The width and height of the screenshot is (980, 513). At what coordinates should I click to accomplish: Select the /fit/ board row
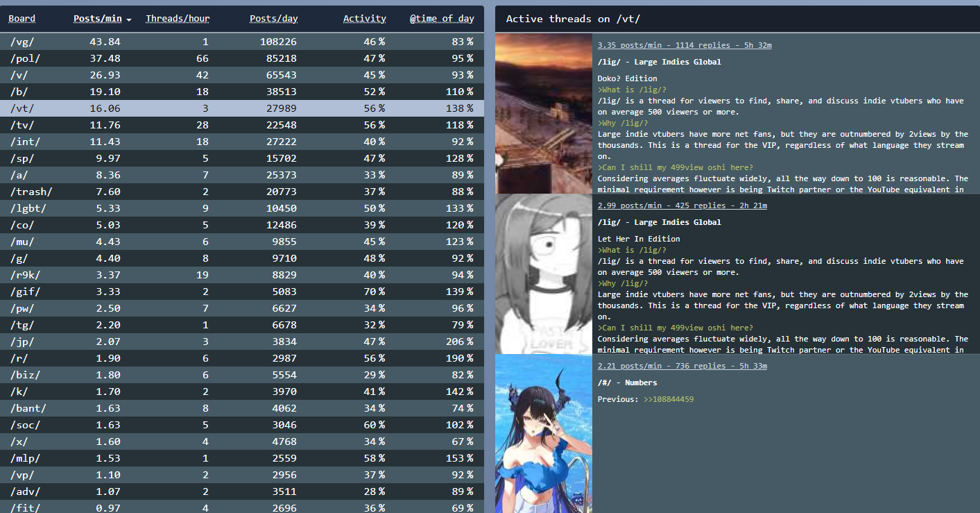point(242,507)
